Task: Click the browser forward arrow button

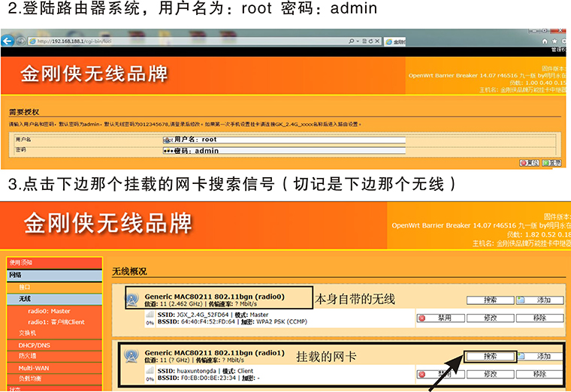Action: tap(21, 41)
